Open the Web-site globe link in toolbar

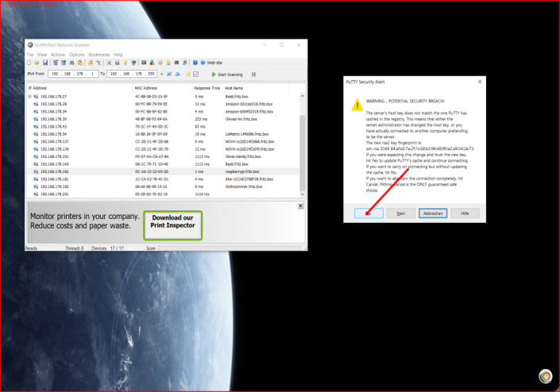[x=210, y=63]
